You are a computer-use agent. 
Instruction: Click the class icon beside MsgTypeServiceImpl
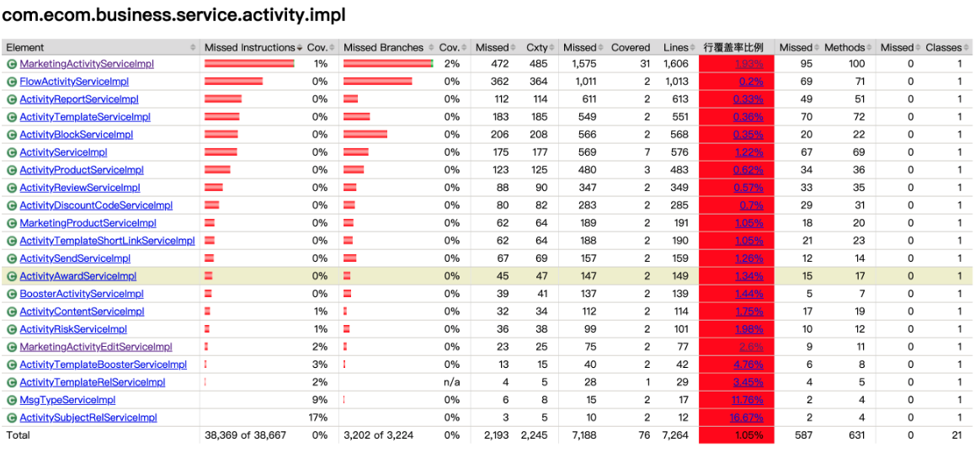tap(11, 400)
